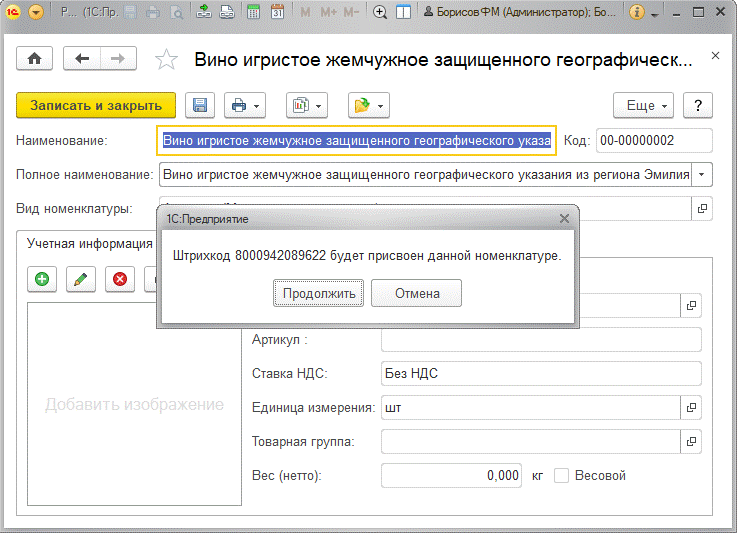Toggle the panel layout icon
Image resolution: width=737 pixels, height=534 pixels.
pyautogui.click(x=403, y=12)
